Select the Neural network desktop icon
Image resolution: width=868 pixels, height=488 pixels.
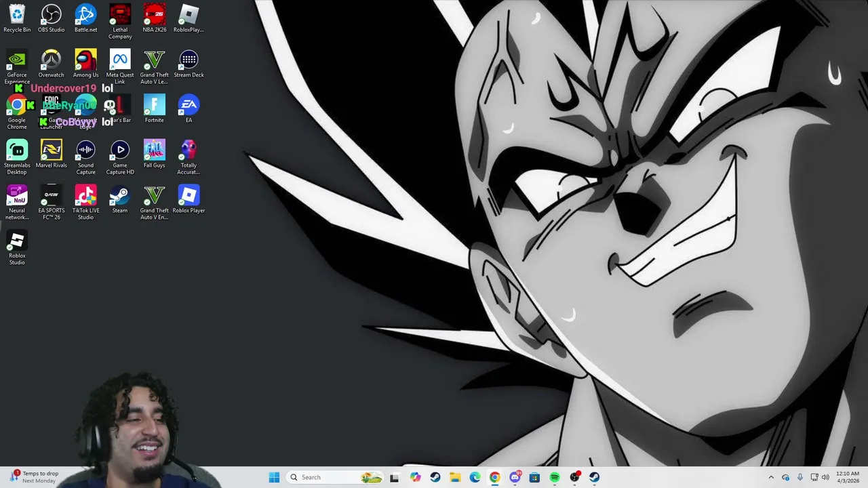point(17,203)
